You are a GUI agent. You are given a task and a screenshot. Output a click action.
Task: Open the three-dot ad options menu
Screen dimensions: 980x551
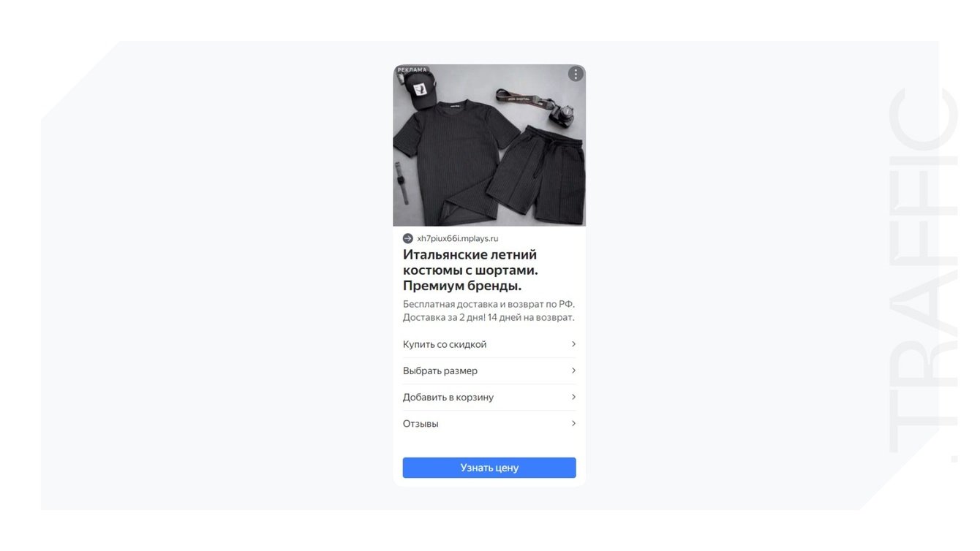click(x=576, y=74)
